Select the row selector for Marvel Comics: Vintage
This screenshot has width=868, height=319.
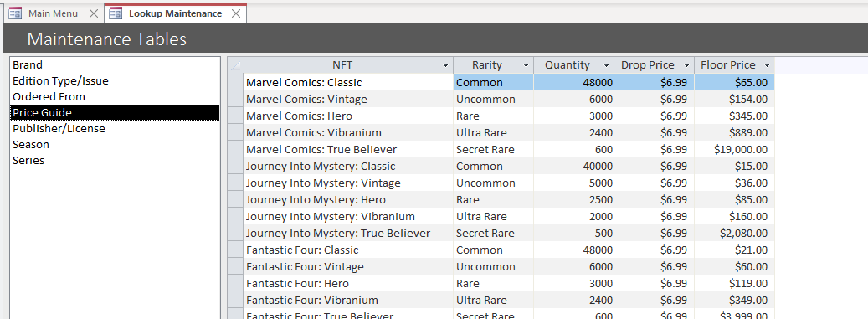pyautogui.click(x=235, y=99)
